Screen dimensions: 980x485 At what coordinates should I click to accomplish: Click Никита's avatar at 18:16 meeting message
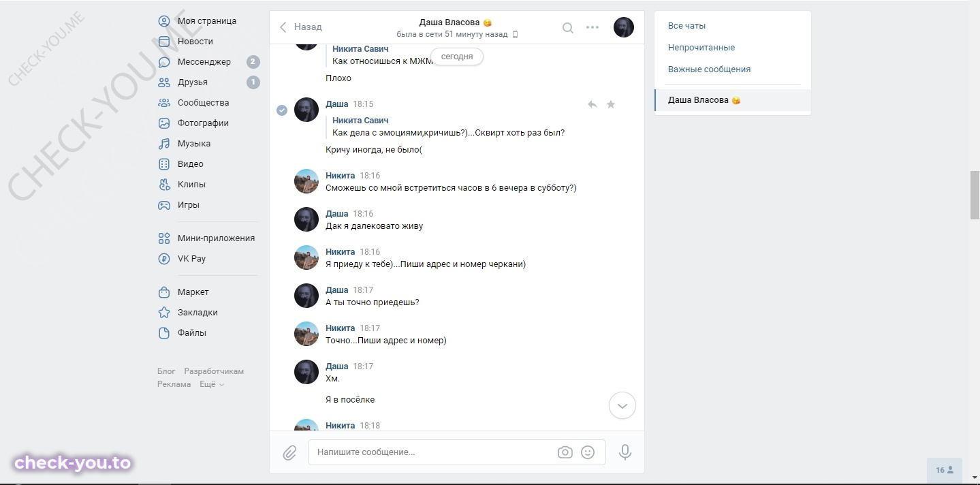306,181
